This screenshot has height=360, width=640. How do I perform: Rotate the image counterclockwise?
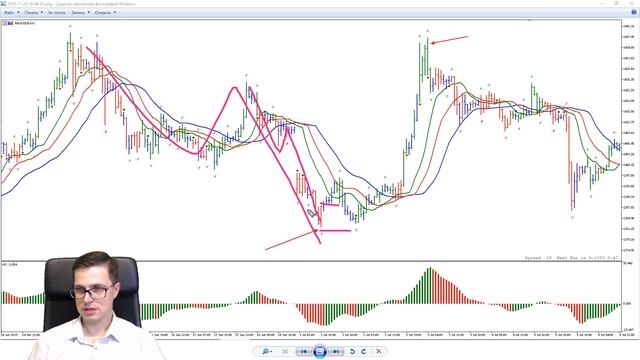point(352,351)
